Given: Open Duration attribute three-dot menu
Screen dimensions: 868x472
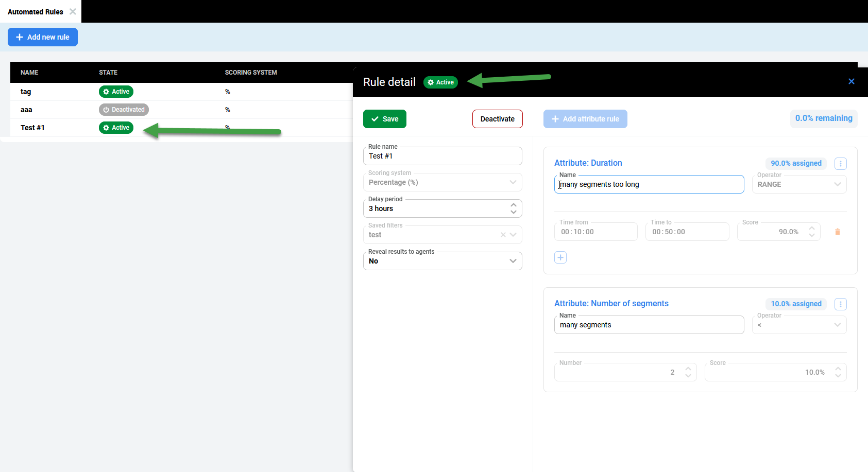Looking at the screenshot, I should 840,164.
